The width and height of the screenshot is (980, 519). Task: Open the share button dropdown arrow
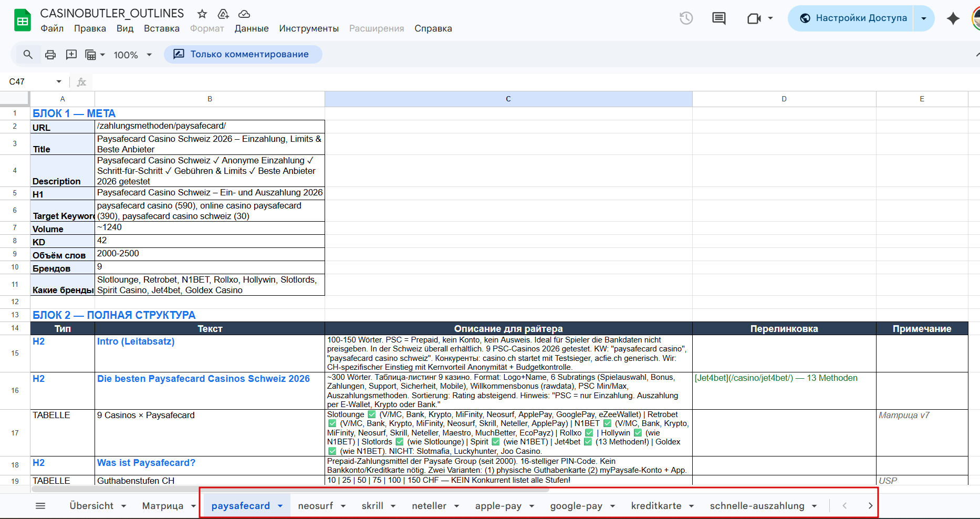(924, 18)
